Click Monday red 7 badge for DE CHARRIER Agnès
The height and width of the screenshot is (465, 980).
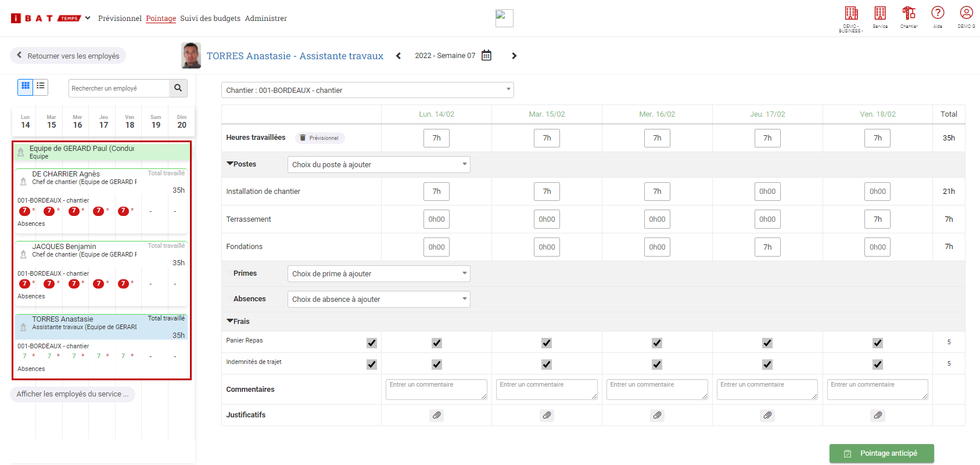[24, 211]
